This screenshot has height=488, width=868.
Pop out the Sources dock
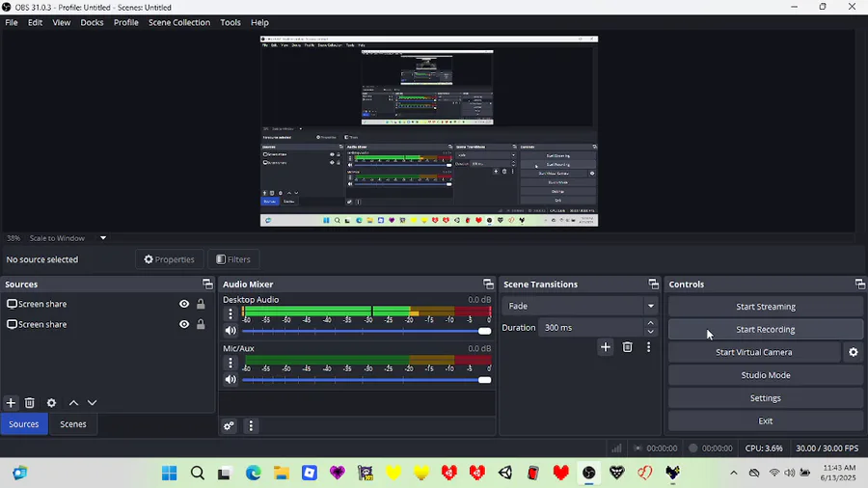pos(207,284)
